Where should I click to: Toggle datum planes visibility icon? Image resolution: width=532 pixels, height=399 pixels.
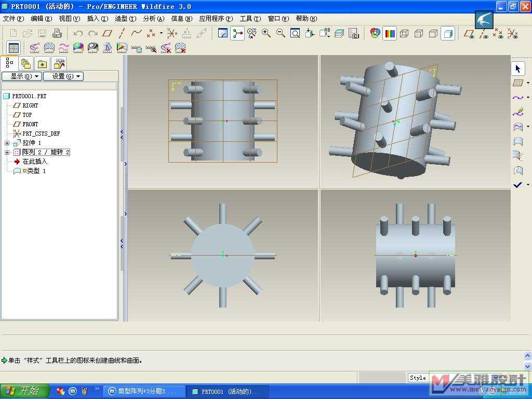(x=469, y=34)
